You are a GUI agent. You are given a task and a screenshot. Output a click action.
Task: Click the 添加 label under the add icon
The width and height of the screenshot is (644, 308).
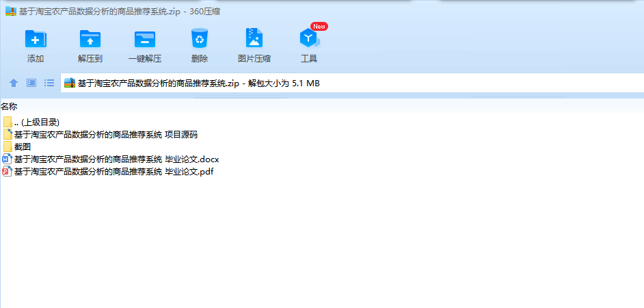36,59
